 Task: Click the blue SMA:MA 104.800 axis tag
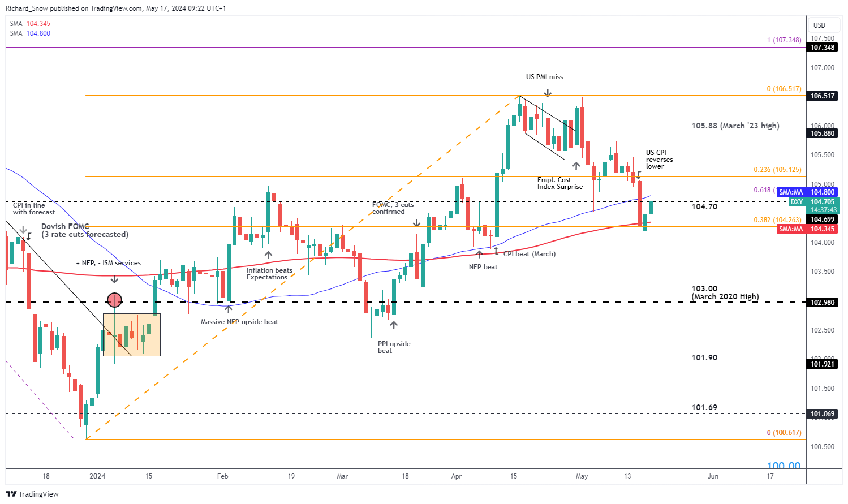click(807, 192)
